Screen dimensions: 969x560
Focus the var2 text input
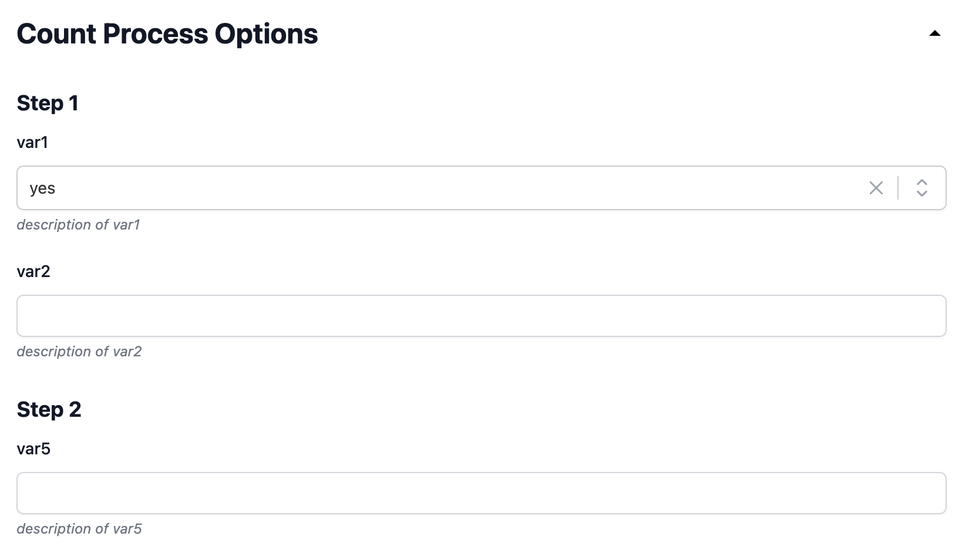481,316
